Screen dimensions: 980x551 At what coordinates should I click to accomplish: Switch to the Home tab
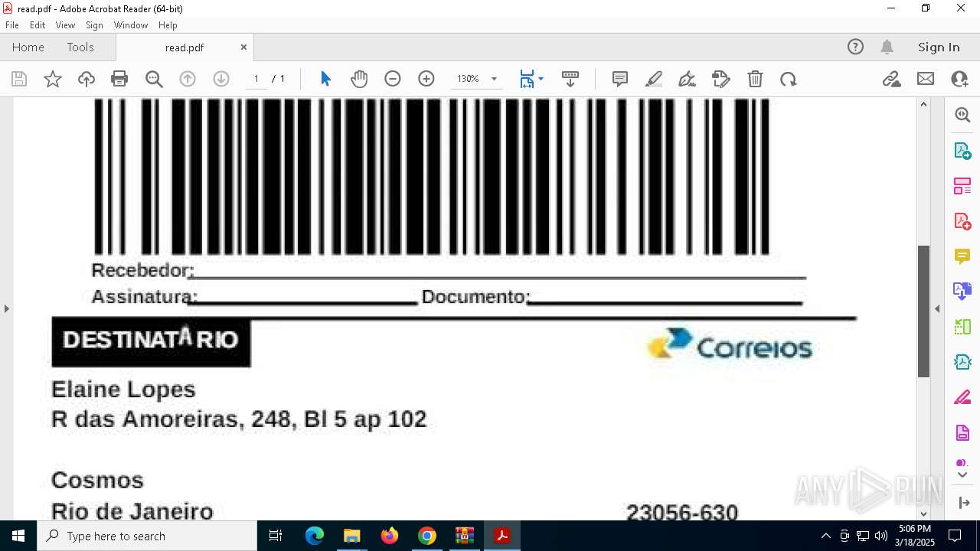pos(28,47)
